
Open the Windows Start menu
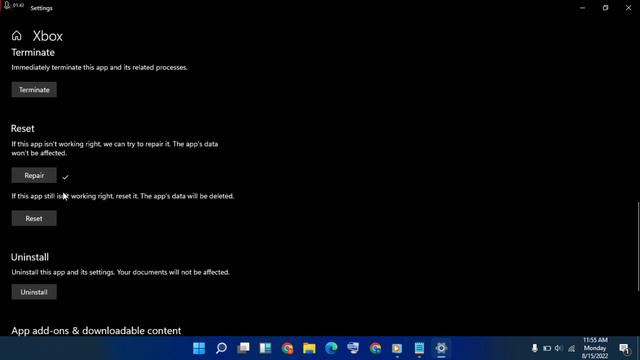(199, 348)
